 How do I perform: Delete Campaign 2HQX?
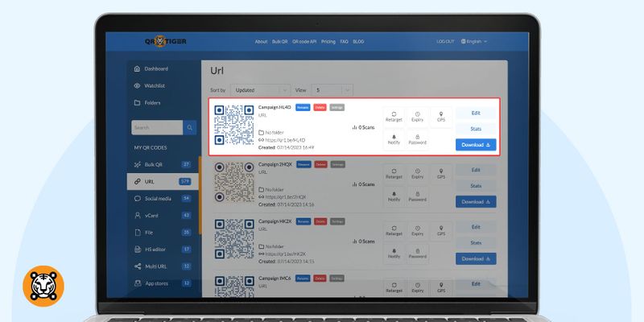point(320,164)
